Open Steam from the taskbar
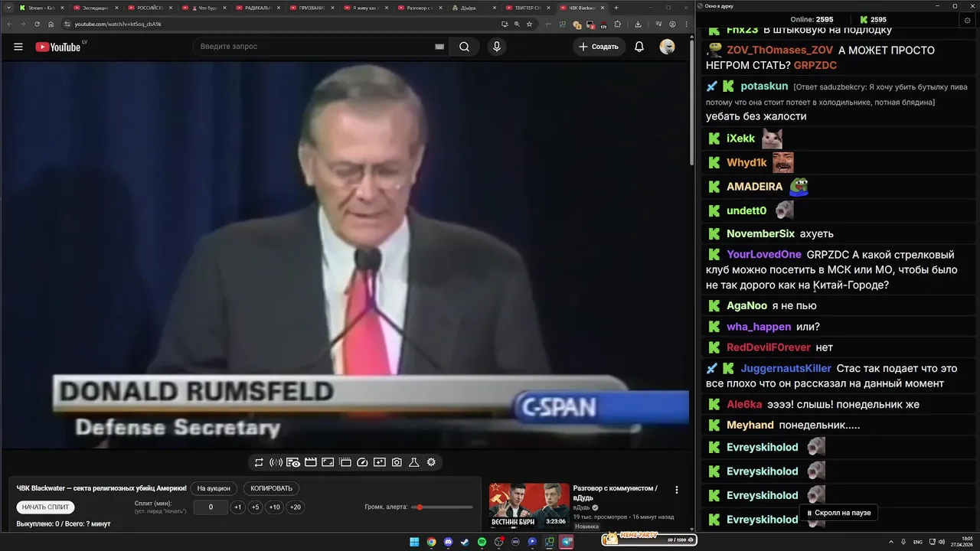Screen dimensions: 980x551 click(465, 542)
